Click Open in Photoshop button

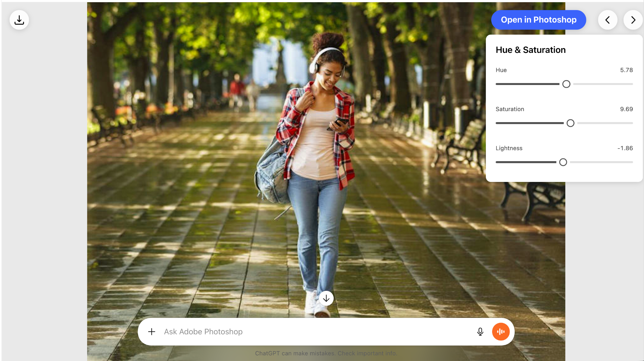pyautogui.click(x=538, y=20)
